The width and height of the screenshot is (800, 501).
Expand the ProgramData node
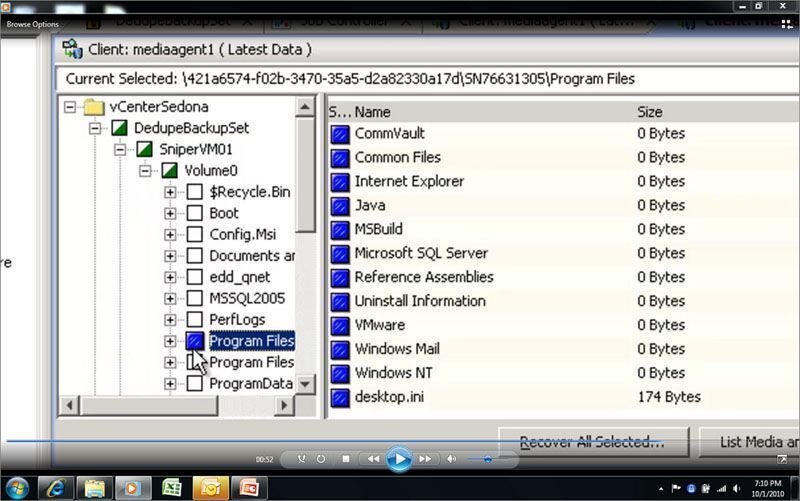(170, 384)
